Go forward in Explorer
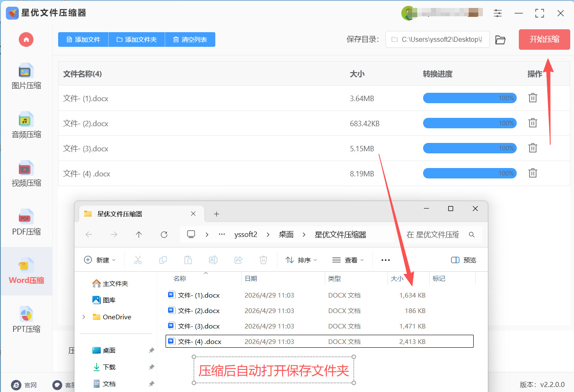574x392 pixels. click(x=114, y=234)
